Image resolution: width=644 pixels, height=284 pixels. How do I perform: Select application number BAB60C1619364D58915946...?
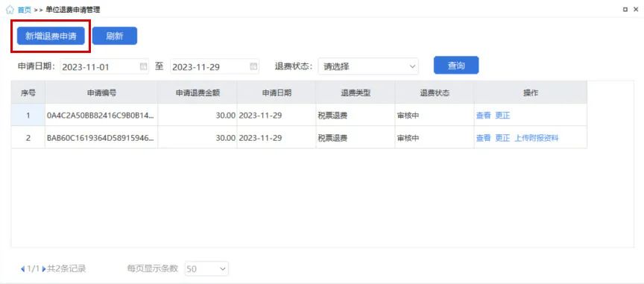pyautogui.click(x=101, y=138)
